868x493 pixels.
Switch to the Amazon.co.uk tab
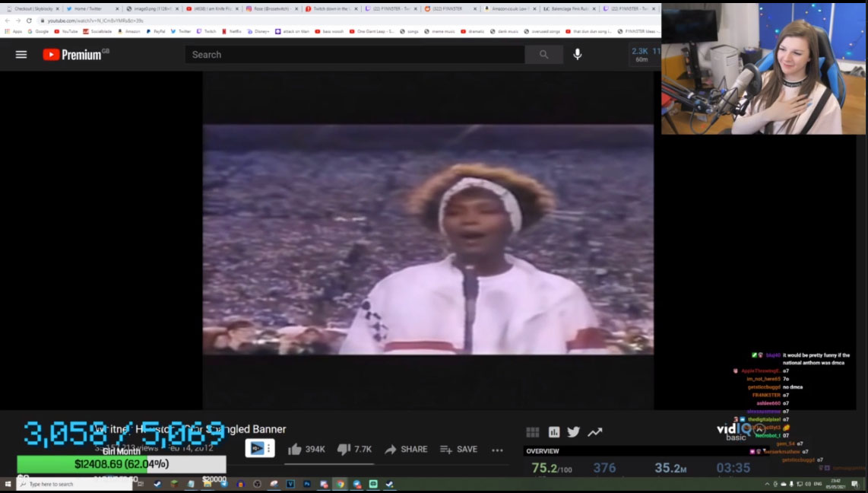click(x=511, y=9)
